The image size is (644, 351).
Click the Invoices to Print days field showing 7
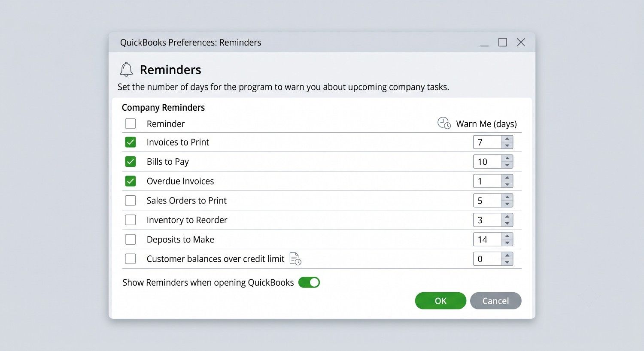[487, 142]
